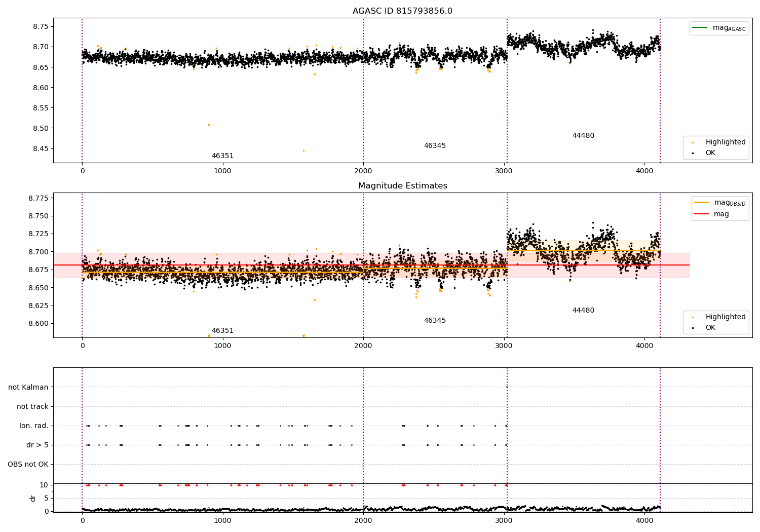Image resolution: width=760 pixels, height=532 pixels.
Task: Click obsid label '46351' in the top plot
Action: pyautogui.click(x=222, y=156)
